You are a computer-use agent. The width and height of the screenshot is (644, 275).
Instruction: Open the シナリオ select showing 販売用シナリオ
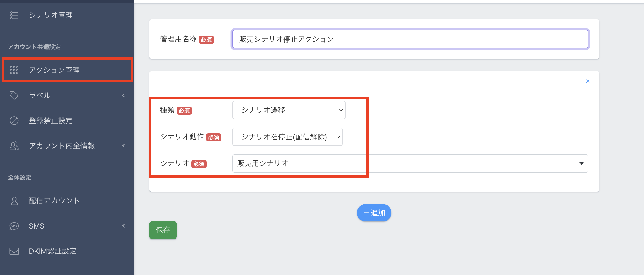[x=410, y=163]
